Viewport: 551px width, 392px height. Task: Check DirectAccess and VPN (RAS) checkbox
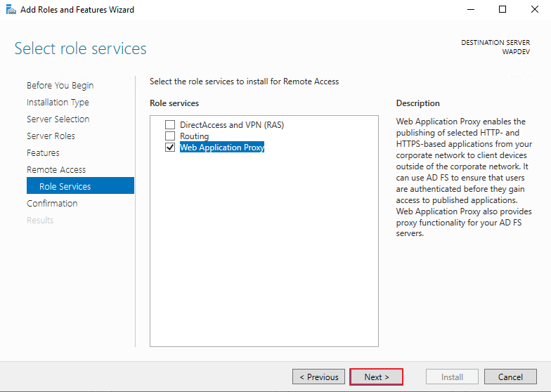(x=170, y=125)
